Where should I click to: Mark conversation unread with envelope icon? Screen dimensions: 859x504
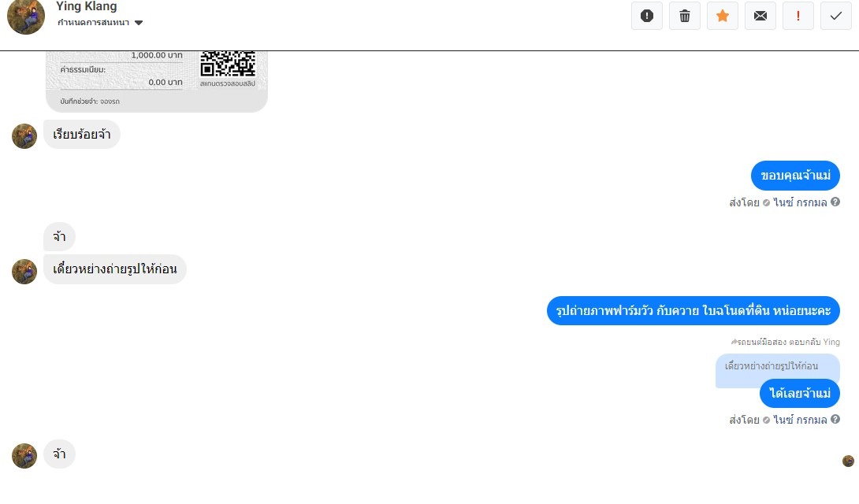tap(760, 16)
